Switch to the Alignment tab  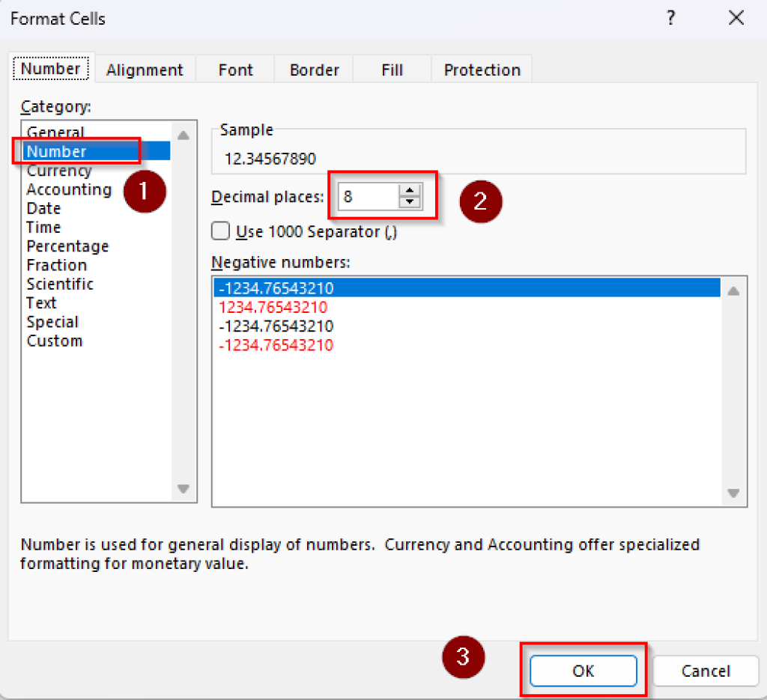145,69
